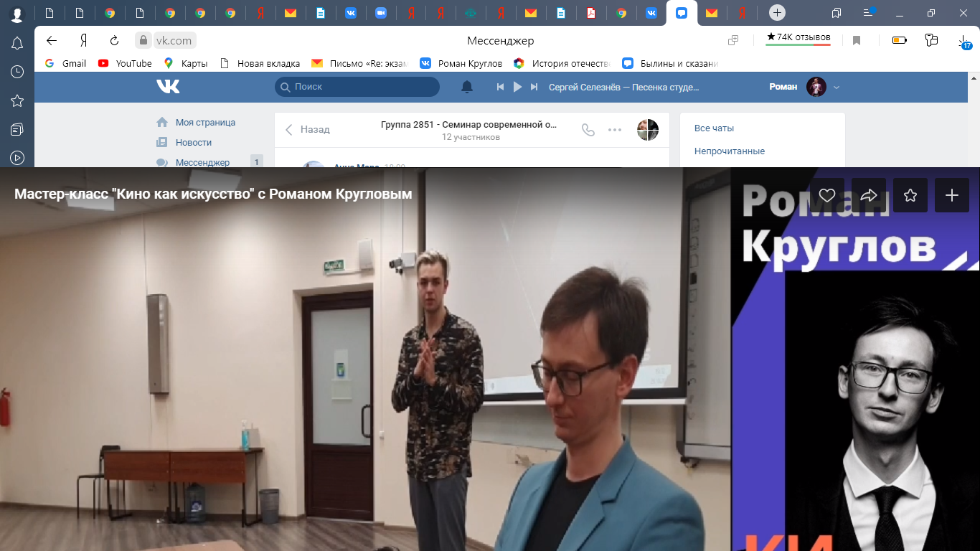Like the master-class with heart icon
The image size is (980, 551).
pos(827,195)
